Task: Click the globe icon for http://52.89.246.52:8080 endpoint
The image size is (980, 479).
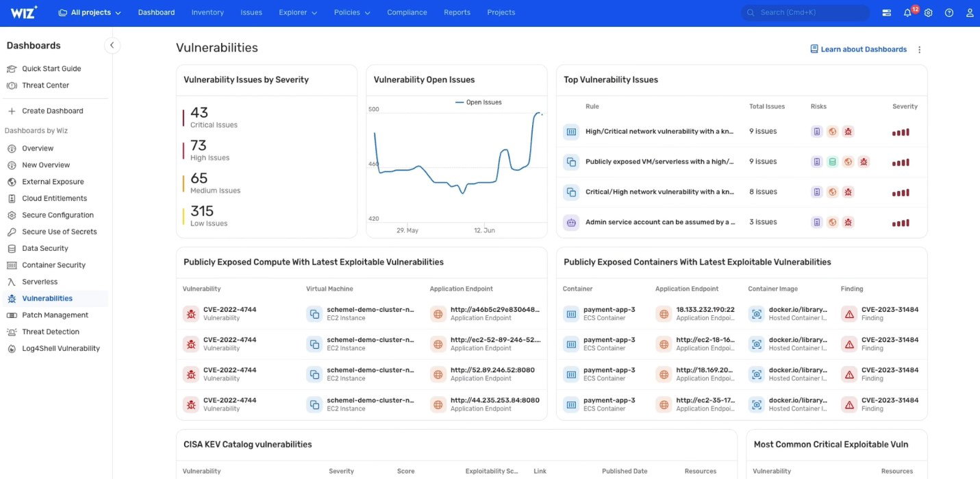Action: [x=438, y=373]
